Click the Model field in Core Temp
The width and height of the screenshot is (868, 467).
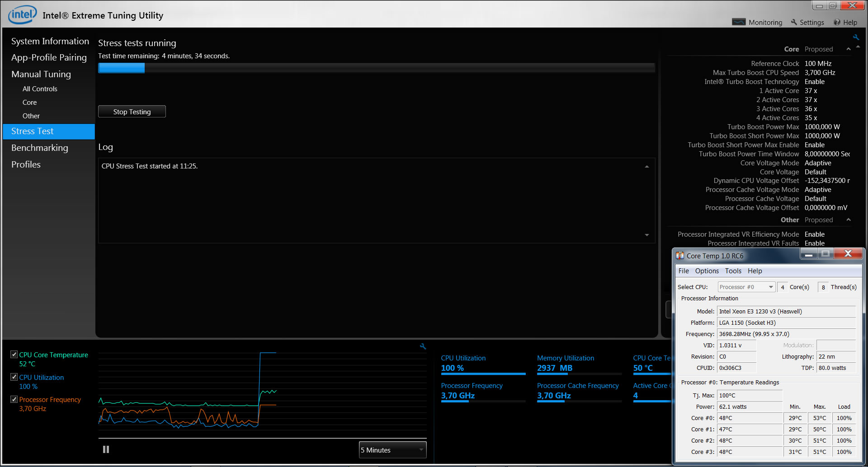[786, 312]
